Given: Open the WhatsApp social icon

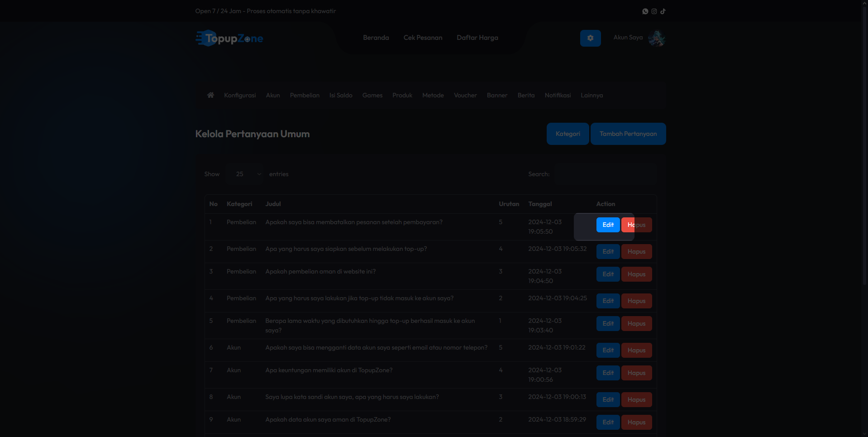Looking at the screenshot, I should (x=645, y=11).
